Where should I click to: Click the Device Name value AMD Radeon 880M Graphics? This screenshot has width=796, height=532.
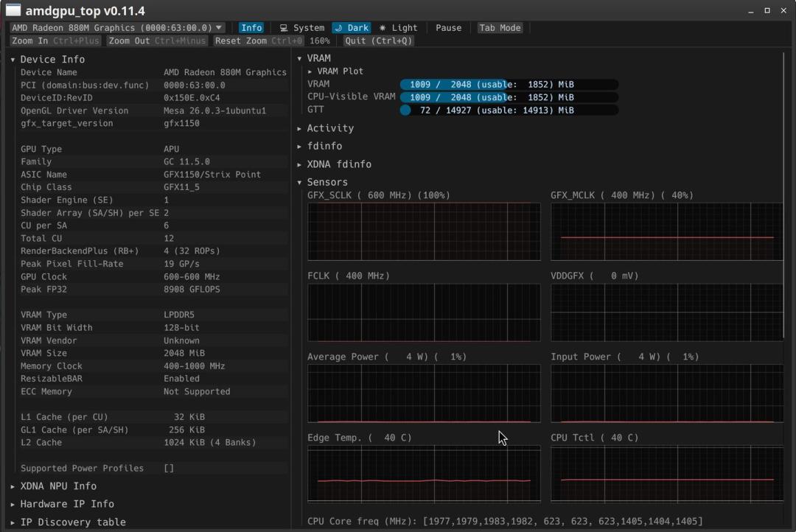[x=225, y=73]
